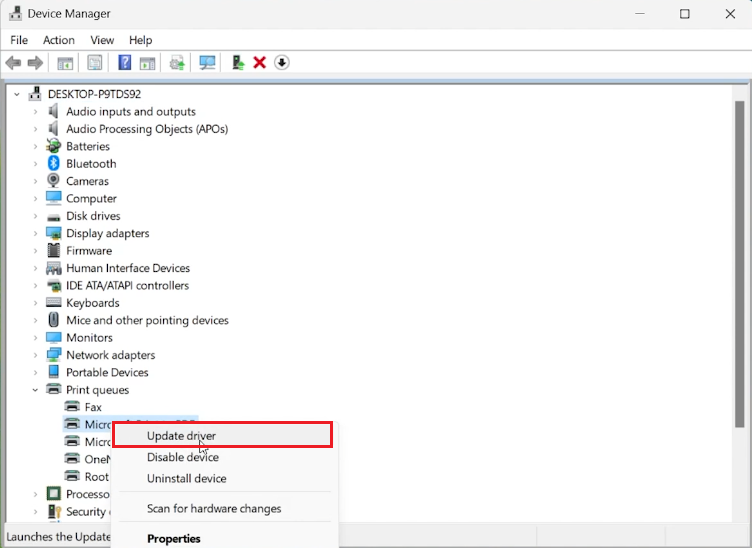Expand the Network adapters node
This screenshot has width=752, height=548.
[x=36, y=355]
